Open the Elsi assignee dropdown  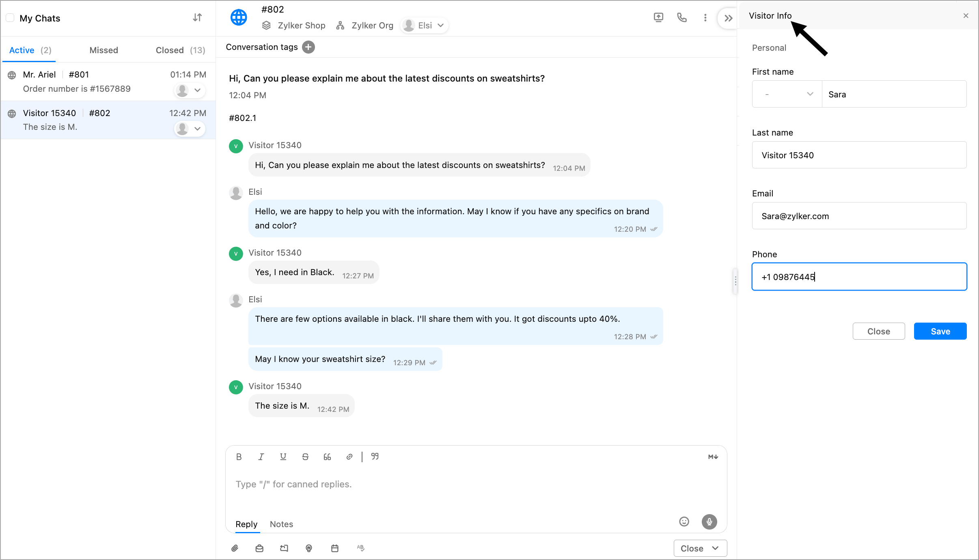pyautogui.click(x=425, y=26)
